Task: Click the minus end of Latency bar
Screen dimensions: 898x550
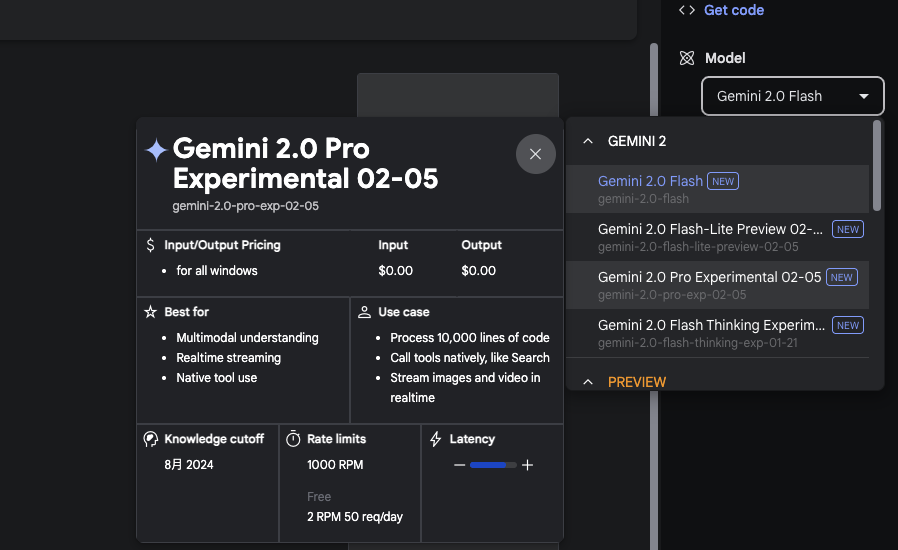Action: [459, 465]
